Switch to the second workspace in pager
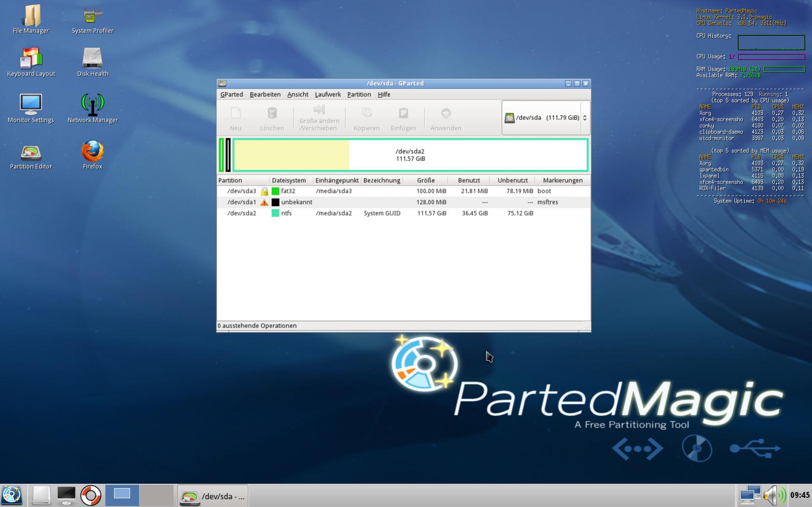The height and width of the screenshot is (507, 812). 156,495
